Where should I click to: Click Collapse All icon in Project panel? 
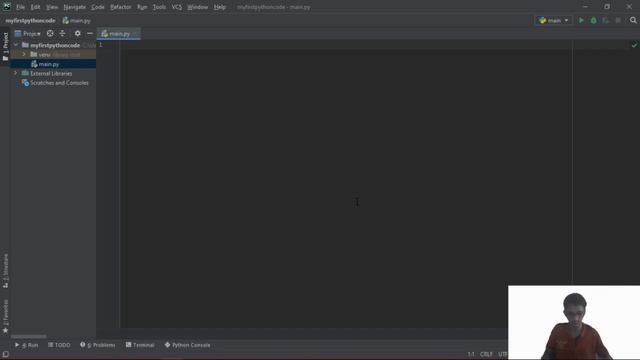point(62,33)
